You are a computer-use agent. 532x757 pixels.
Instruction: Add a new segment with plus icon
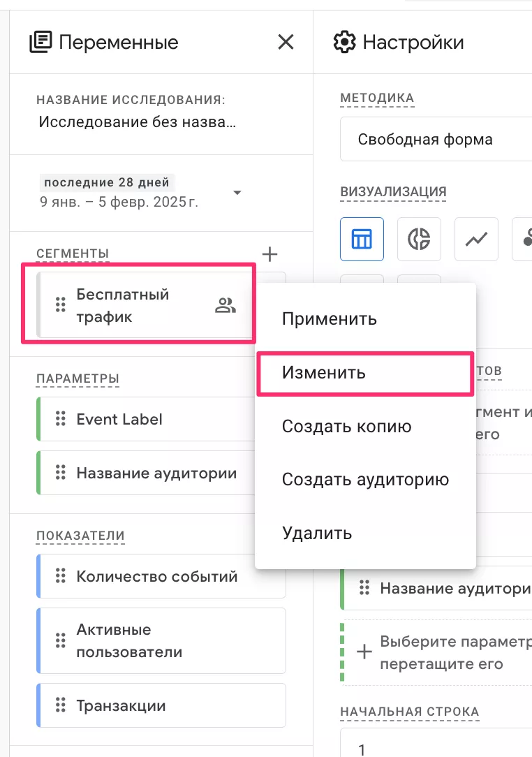[x=270, y=254]
